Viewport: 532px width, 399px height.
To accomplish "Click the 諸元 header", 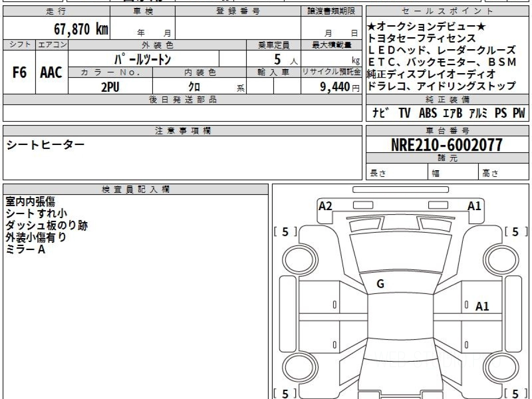I will (448, 158).
